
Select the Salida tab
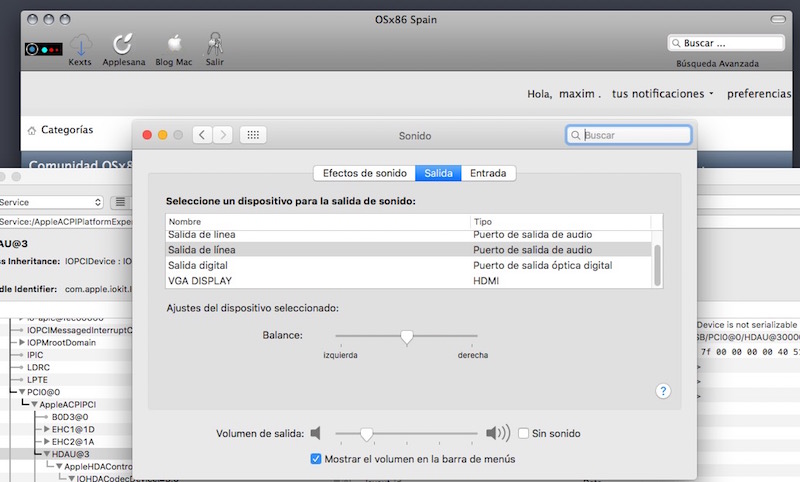438,173
